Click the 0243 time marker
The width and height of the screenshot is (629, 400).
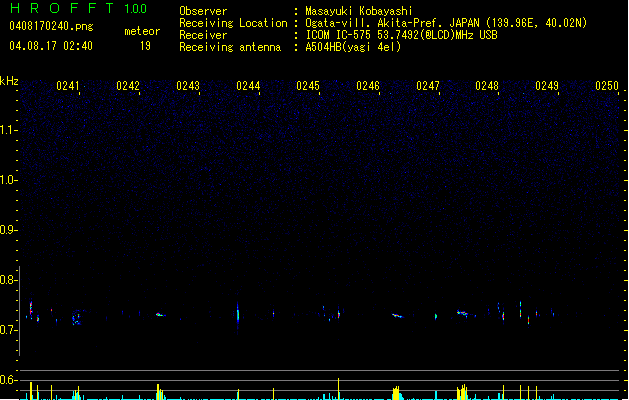[188, 86]
